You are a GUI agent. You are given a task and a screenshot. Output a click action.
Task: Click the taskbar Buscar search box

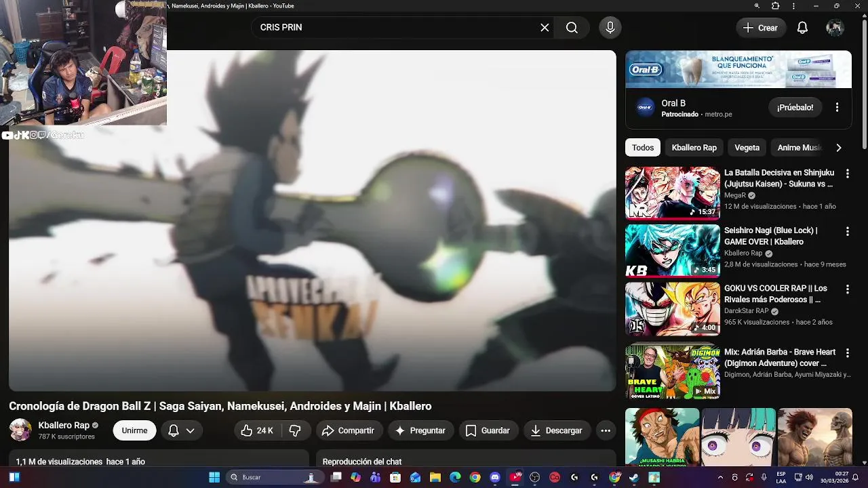pos(274,477)
